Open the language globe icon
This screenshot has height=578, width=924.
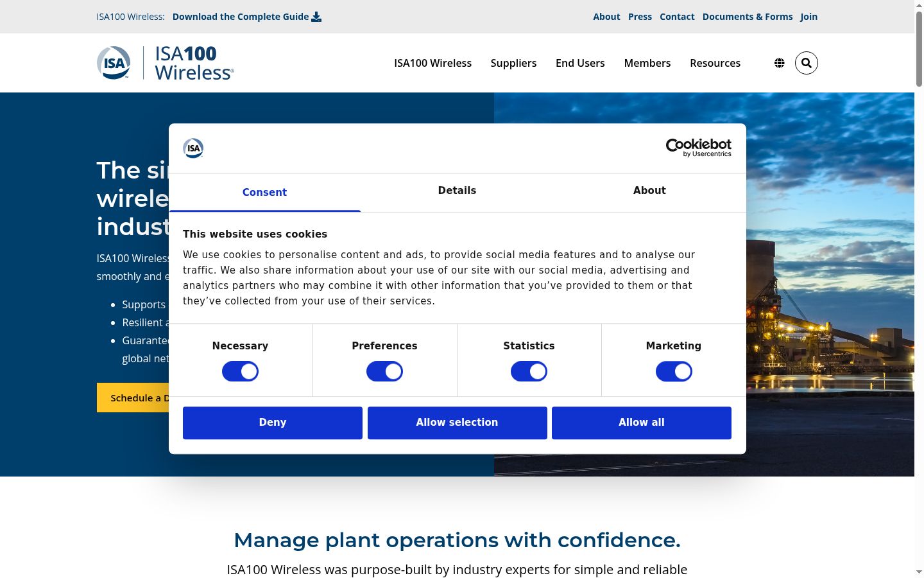[x=779, y=63]
